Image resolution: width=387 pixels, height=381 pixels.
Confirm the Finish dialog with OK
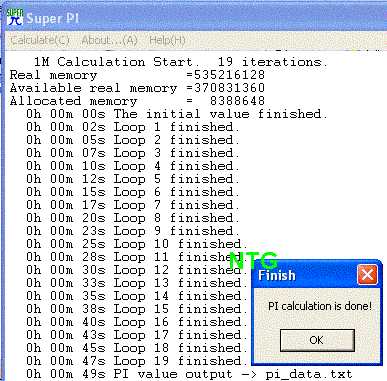click(x=317, y=340)
